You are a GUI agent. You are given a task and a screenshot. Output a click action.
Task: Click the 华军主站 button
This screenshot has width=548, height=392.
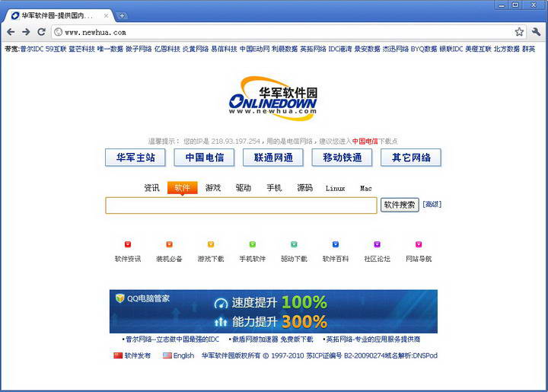(135, 158)
